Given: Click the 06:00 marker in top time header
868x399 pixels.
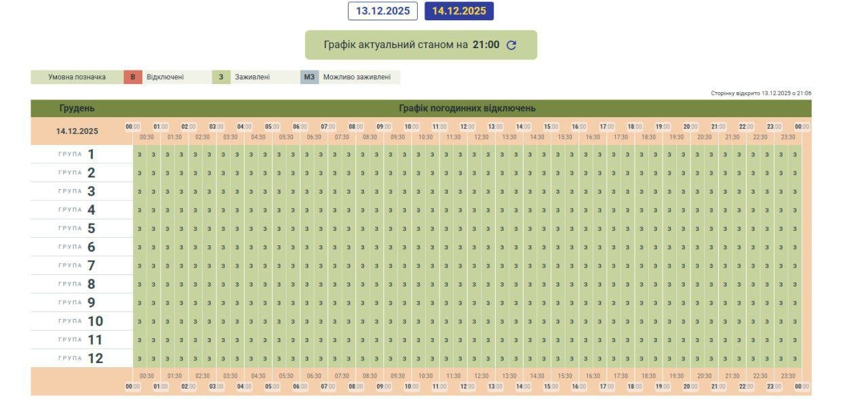Looking at the screenshot, I should [300, 127].
